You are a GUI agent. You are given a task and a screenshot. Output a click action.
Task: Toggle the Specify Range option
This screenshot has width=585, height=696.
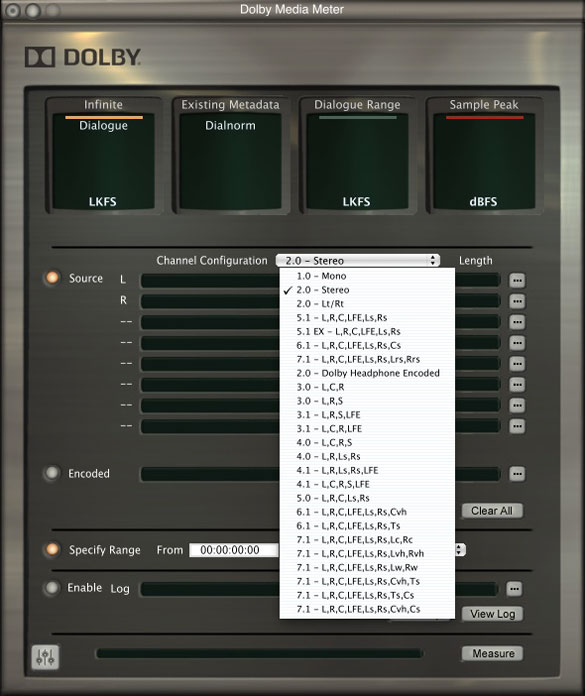52,550
